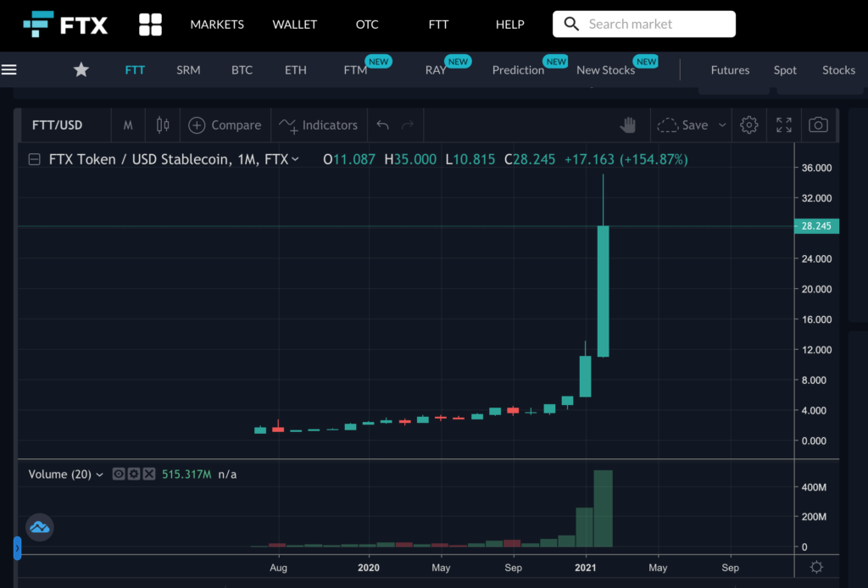Expand the FTX Token symbol legend dropdown
The width and height of the screenshot is (868, 588).
295,159
